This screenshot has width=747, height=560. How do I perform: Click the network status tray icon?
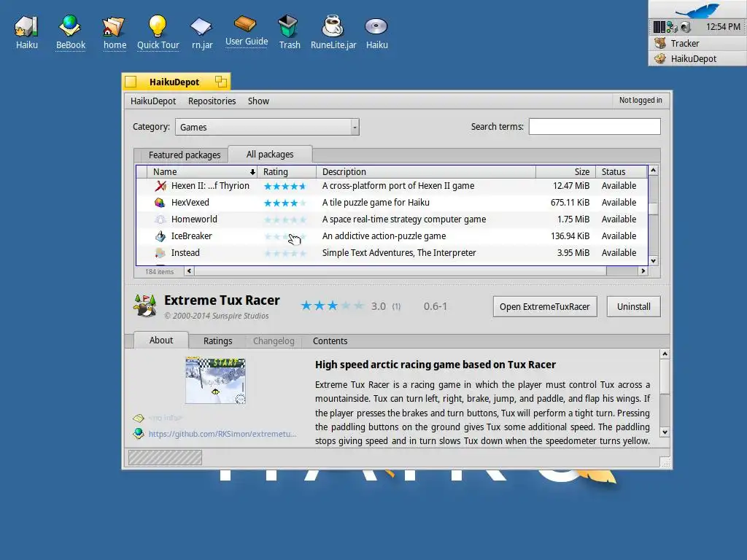(672, 27)
